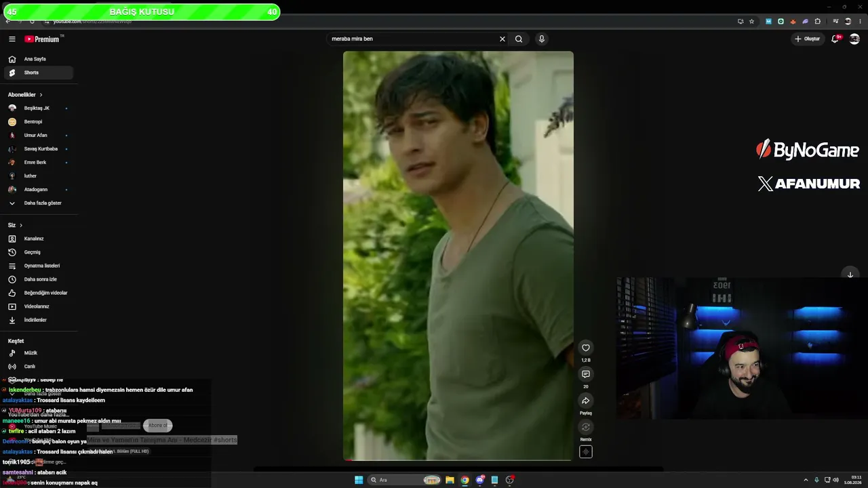Image resolution: width=868 pixels, height=488 pixels.
Task: Click the magnifier search button
Action: coord(519,39)
